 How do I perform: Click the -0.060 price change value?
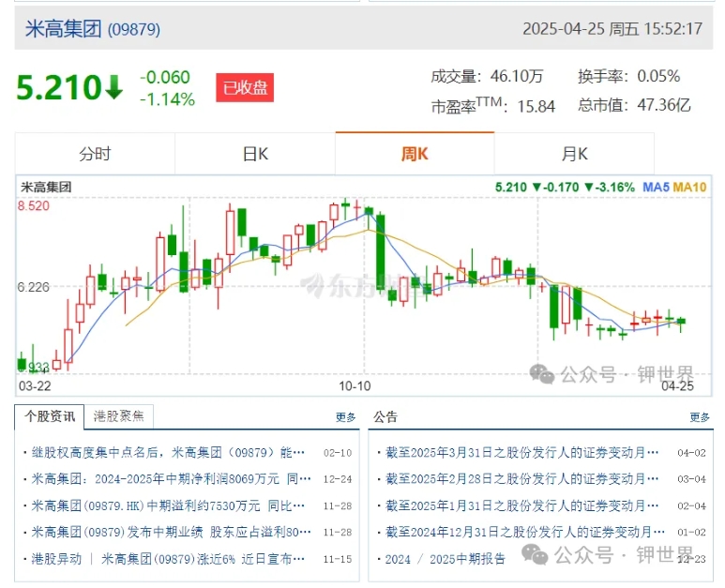(x=165, y=77)
